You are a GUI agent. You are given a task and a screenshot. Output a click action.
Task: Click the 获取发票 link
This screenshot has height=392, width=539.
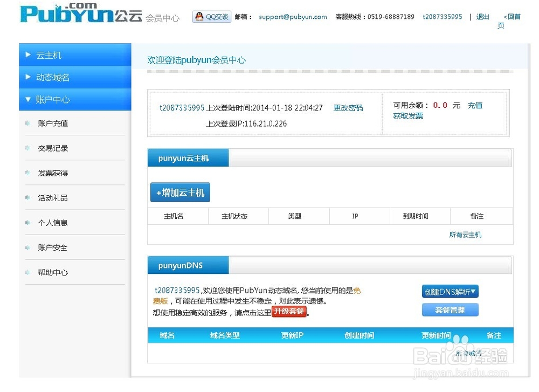coord(407,115)
